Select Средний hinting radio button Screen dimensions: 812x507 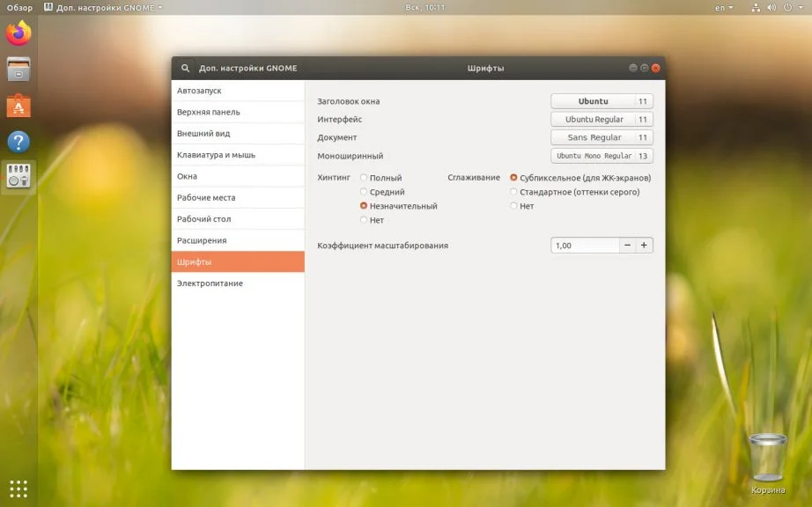tap(364, 192)
